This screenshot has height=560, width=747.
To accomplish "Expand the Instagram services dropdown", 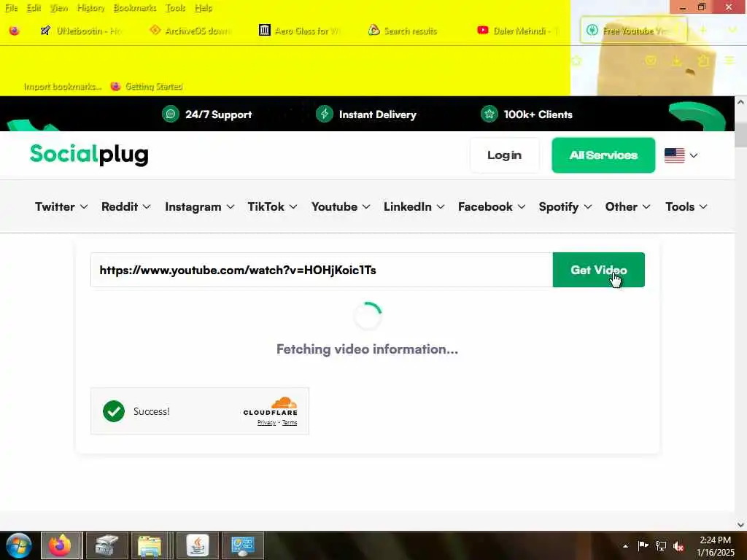I will pyautogui.click(x=199, y=206).
